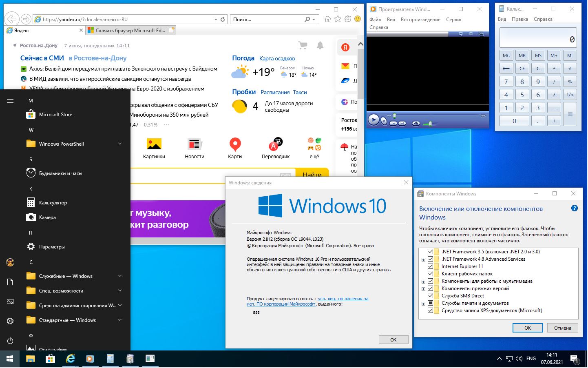Open the calculator's Справка menu
The width and height of the screenshot is (588, 368).
click(x=543, y=19)
